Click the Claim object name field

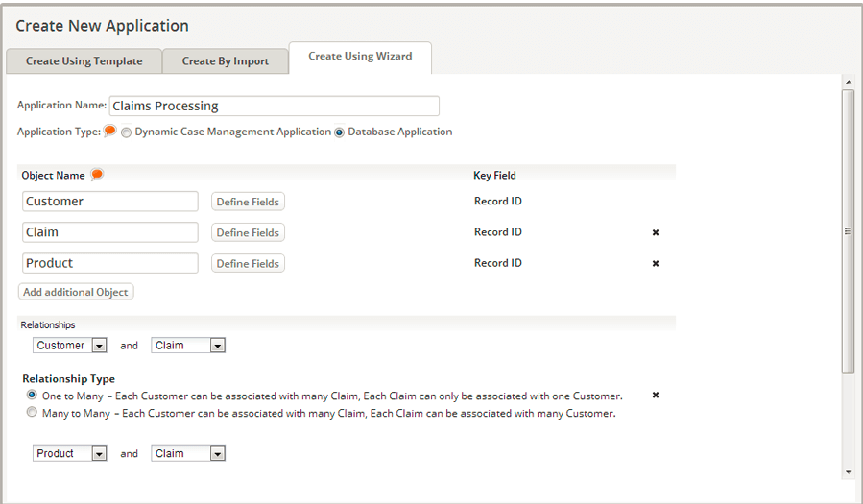point(109,232)
